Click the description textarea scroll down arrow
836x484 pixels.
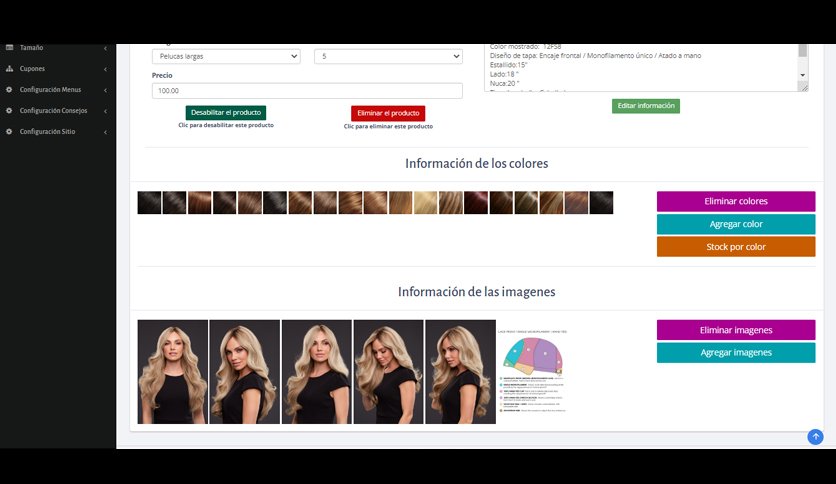point(802,75)
